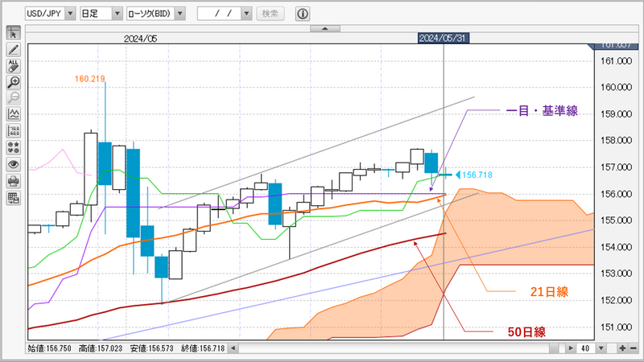This screenshot has height=362, width=644.
Task: Click the 安値:156.573 status value
Action: pyautogui.click(x=152, y=348)
